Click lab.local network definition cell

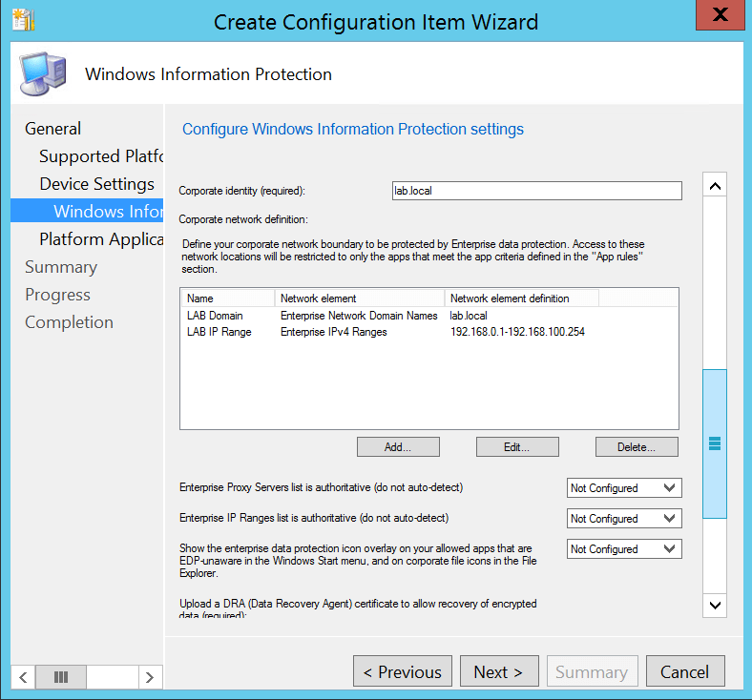(x=469, y=316)
